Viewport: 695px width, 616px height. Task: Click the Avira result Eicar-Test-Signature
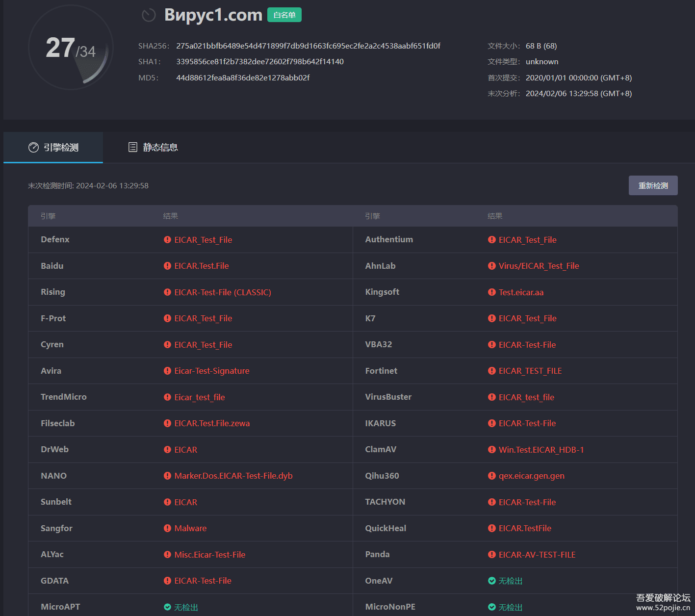(212, 371)
